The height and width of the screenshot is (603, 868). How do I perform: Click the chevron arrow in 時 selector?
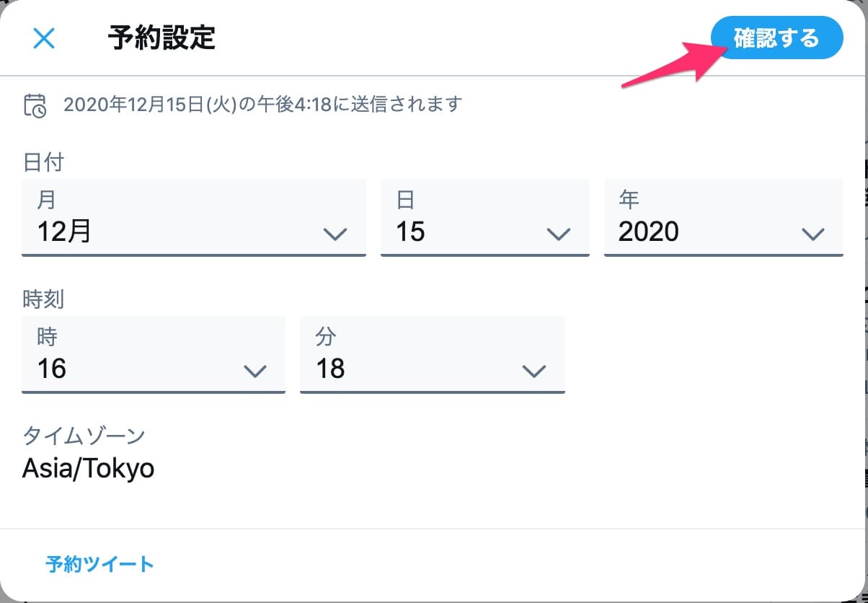(254, 371)
